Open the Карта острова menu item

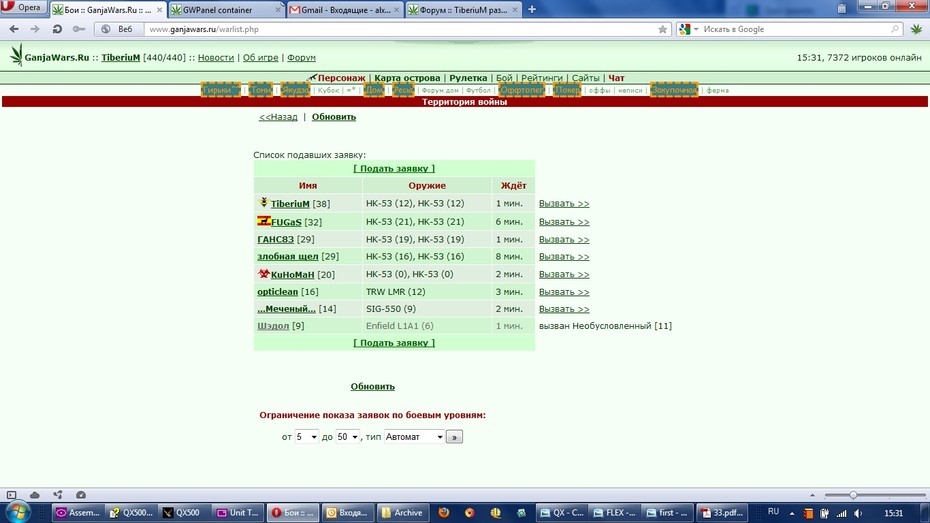coord(407,78)
